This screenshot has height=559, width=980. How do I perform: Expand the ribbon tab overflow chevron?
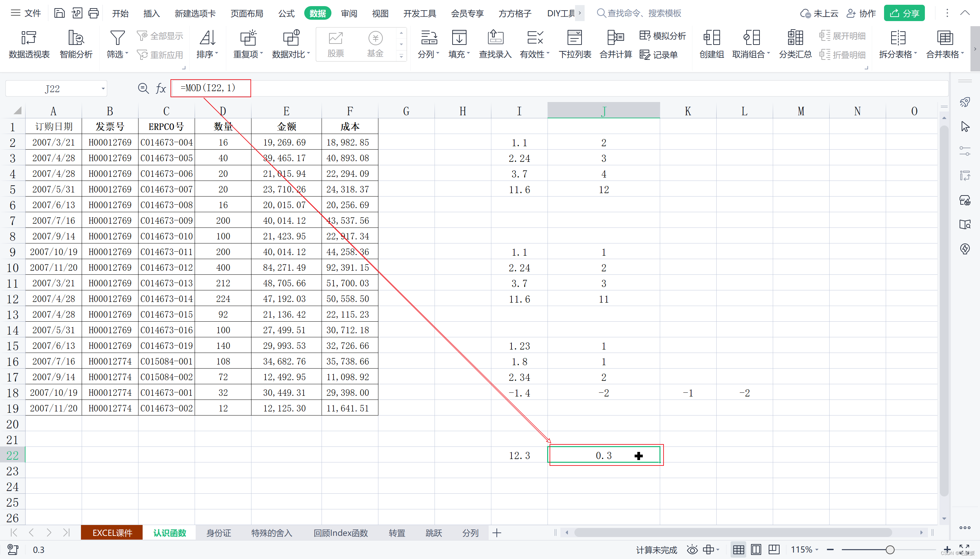tap(580, 13)
